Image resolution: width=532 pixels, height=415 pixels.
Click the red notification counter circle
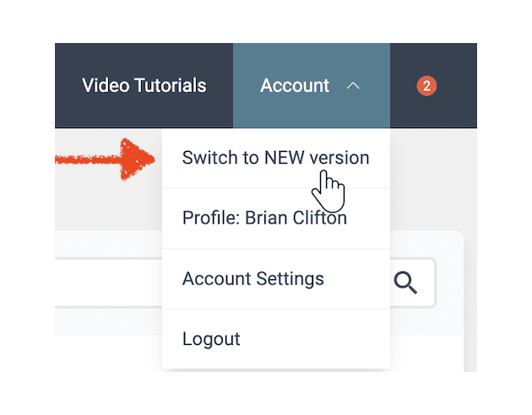(426, 86)
